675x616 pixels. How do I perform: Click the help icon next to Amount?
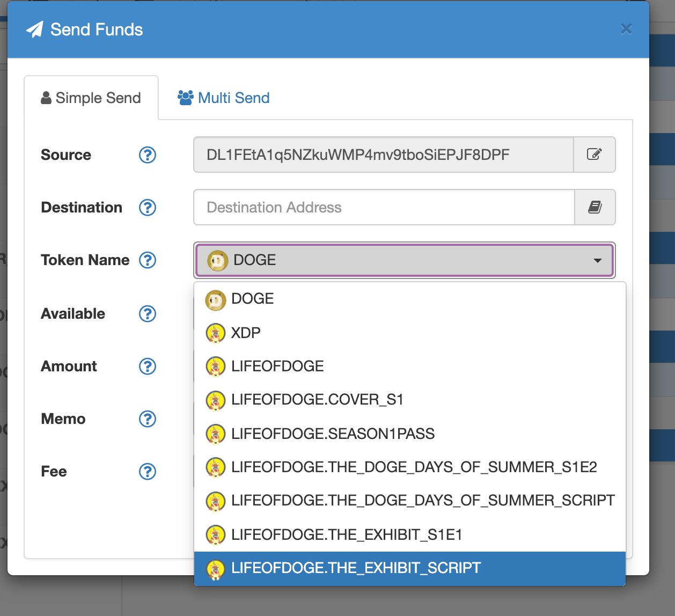point(148,366)
